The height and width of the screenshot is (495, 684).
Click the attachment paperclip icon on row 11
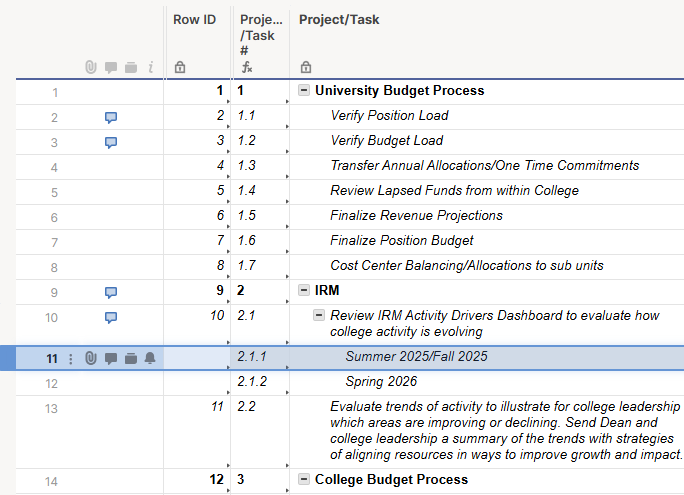pyautogui.click(x=91, y=358)
